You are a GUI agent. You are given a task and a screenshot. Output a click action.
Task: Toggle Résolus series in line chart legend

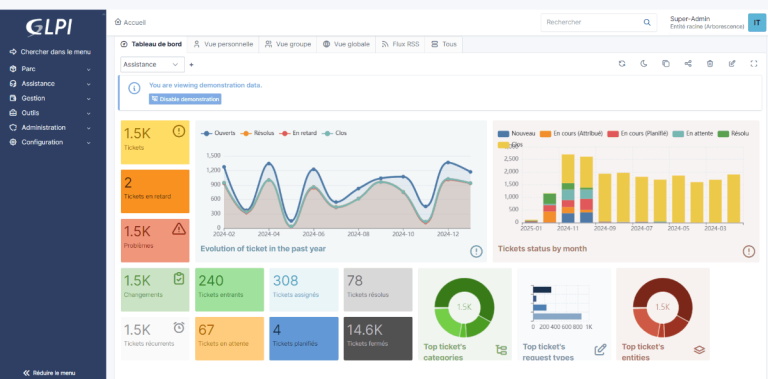258,133
